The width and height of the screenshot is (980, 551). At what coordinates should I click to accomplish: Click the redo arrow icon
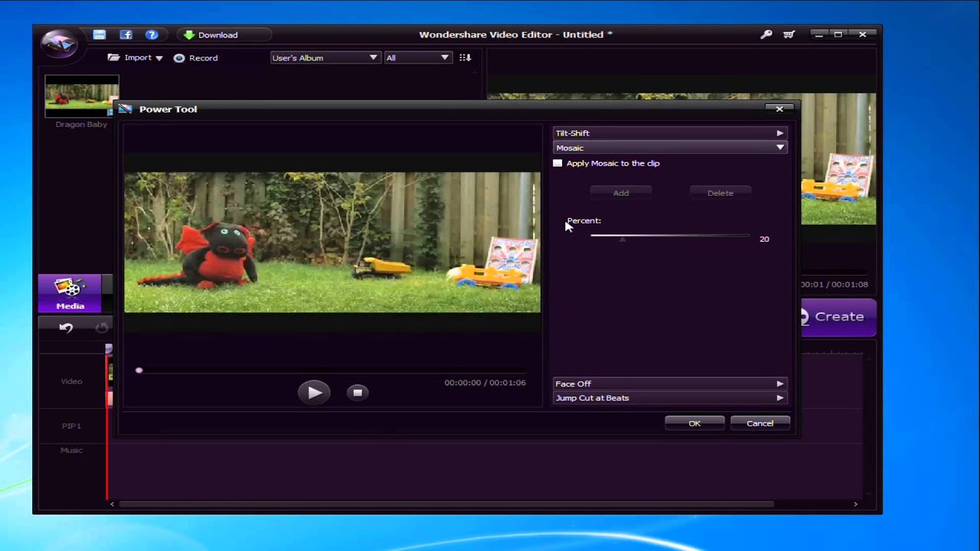point(102,328)
